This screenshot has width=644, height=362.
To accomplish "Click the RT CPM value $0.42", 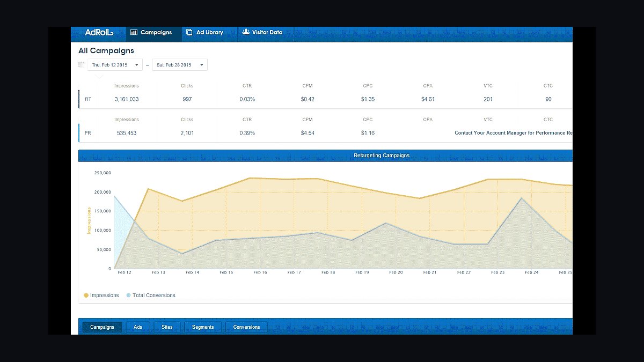I will pyautogui.click(x=308, y=99).
